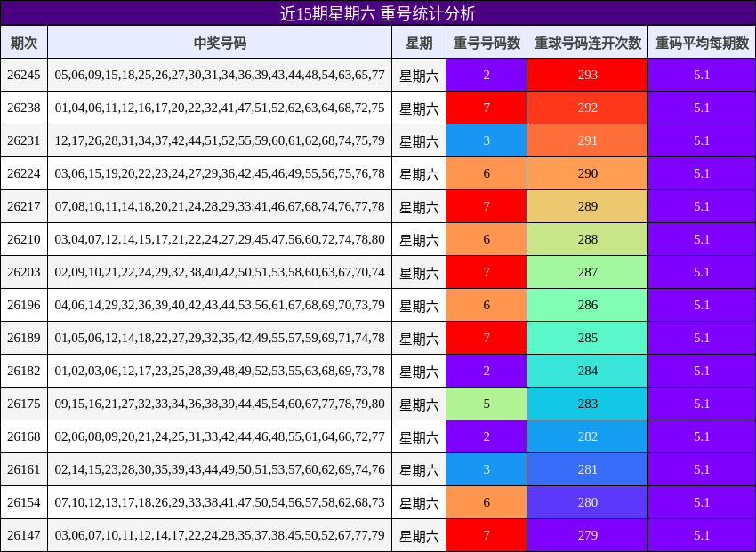The width and height of the screenshot is (756, 552).
Task: Click the cell showing 288
Action: (587, 239)
